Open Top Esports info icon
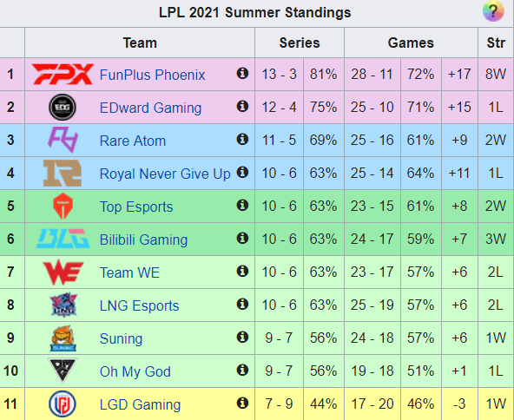Viewport: 514px width, 420px height. tap(242, 205)
